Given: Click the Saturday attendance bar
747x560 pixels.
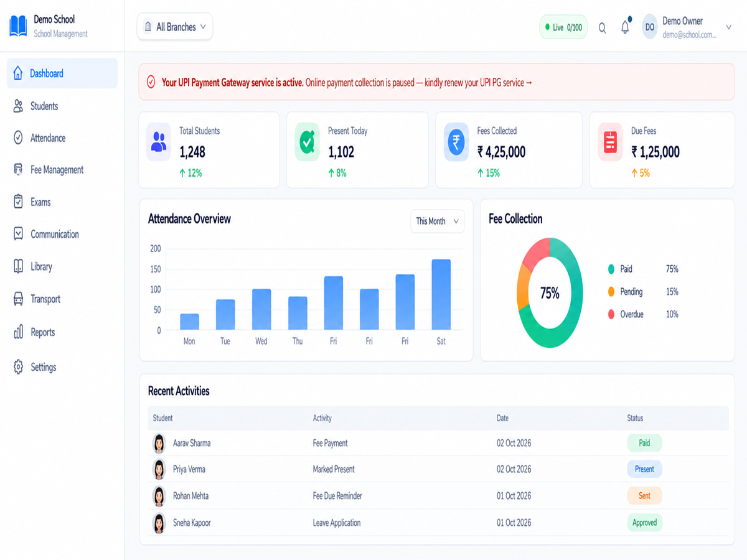Looking at the screenshot, I should [x=441, y=294].
